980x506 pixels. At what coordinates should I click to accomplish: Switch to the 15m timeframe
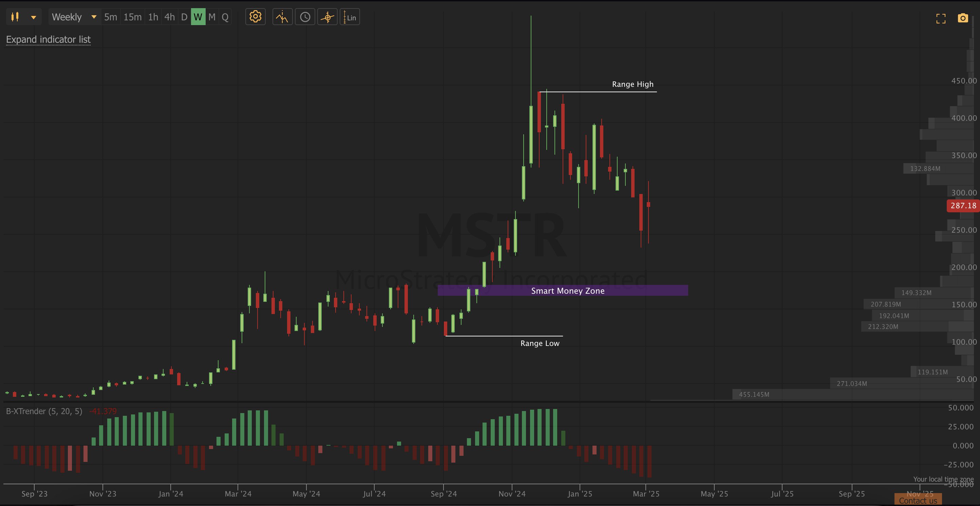point(132,17)
